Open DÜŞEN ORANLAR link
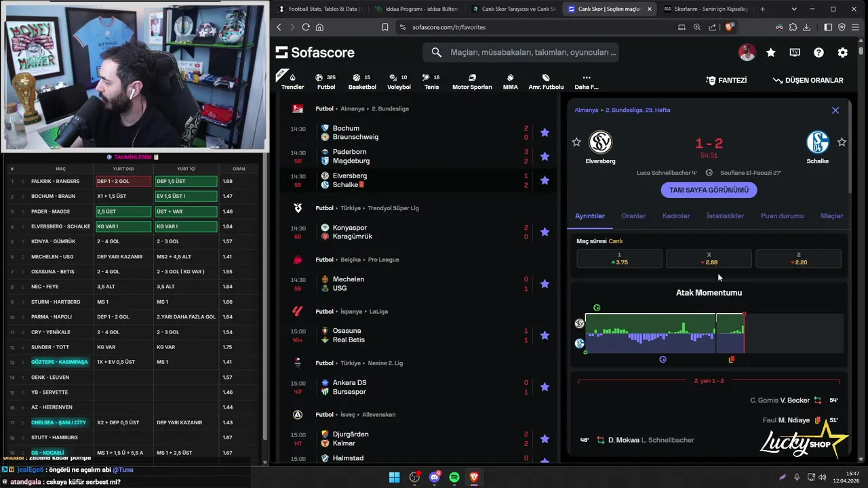This screenshot has height=488, width=868. 808,80
